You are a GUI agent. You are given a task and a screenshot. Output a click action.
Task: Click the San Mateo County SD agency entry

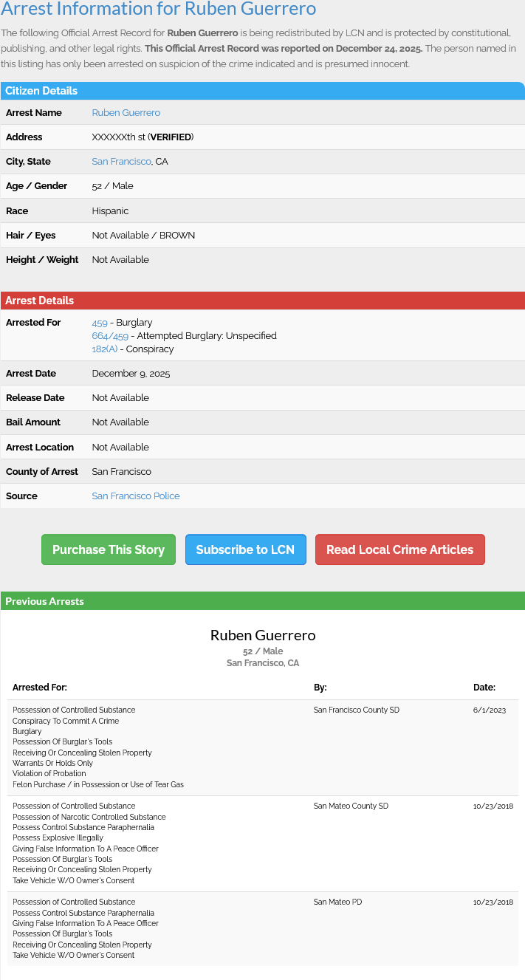pos(351,806)
